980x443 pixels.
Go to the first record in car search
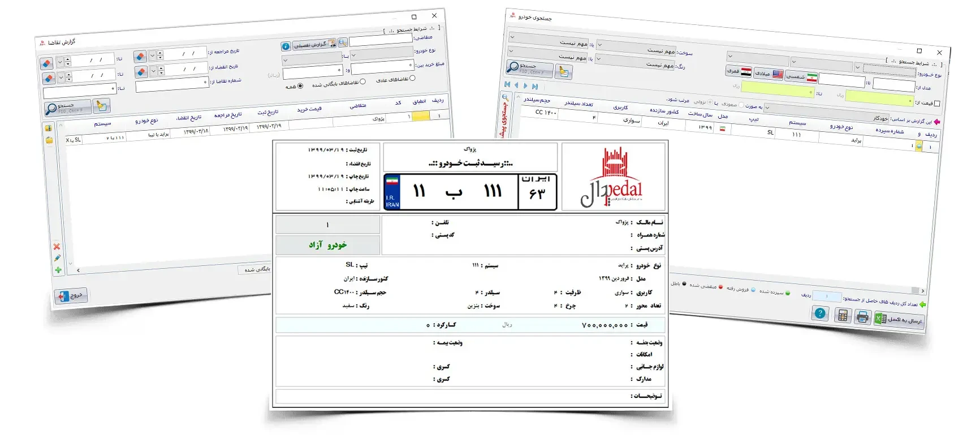(x=507, y=84)
